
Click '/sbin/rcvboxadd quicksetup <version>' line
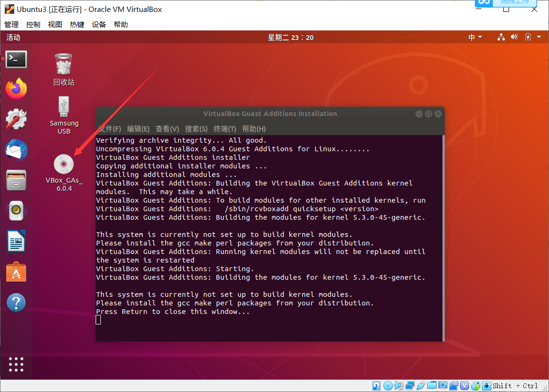302,209
